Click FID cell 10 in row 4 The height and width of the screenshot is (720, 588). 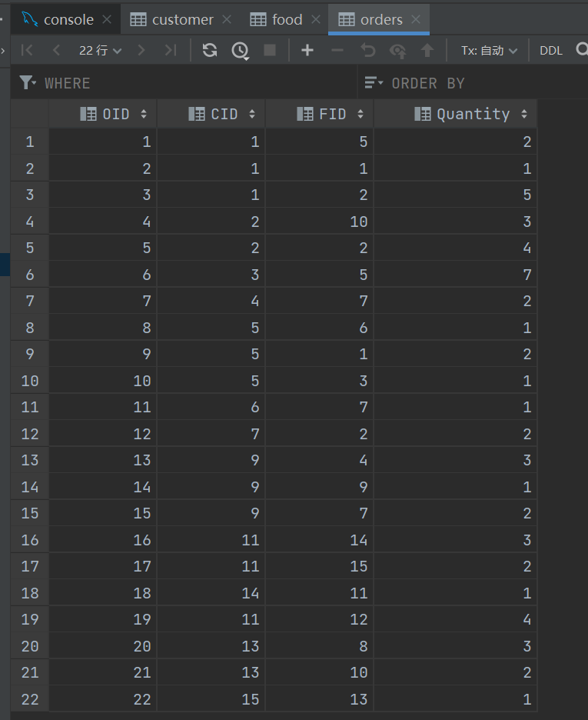[x=319, y=222]
